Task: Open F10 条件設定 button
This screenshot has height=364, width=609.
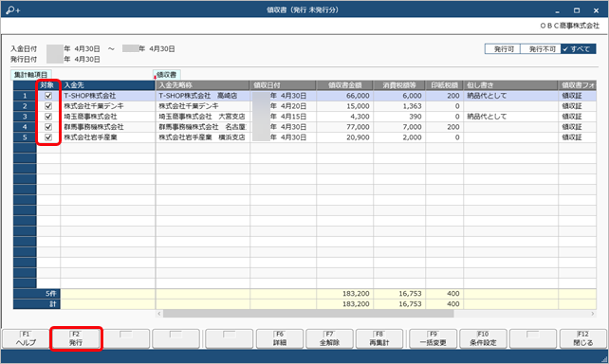Action: (483, 338)
